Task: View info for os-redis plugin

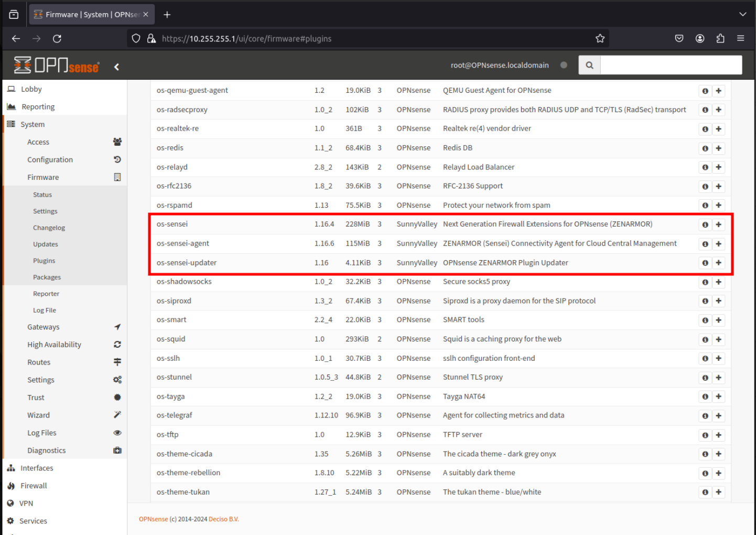Action: [705, 148]
